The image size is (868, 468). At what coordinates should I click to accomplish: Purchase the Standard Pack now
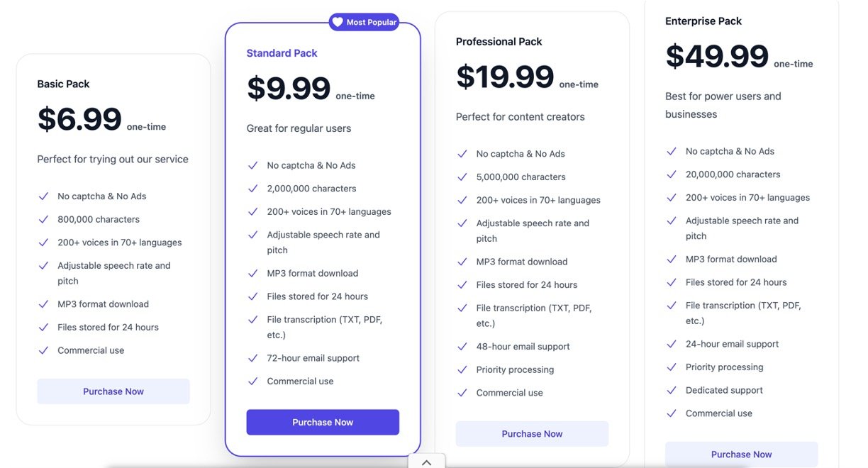click(323, 422)
